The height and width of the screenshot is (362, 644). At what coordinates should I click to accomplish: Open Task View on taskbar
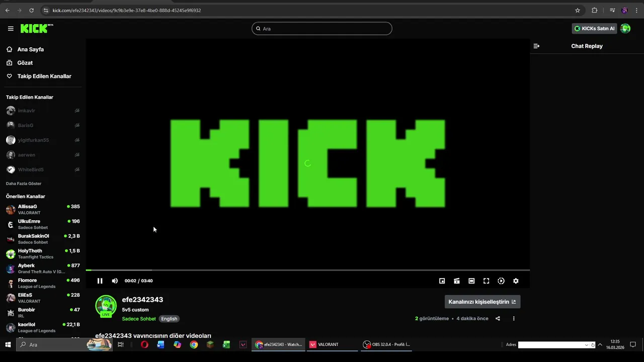[121, 344]
